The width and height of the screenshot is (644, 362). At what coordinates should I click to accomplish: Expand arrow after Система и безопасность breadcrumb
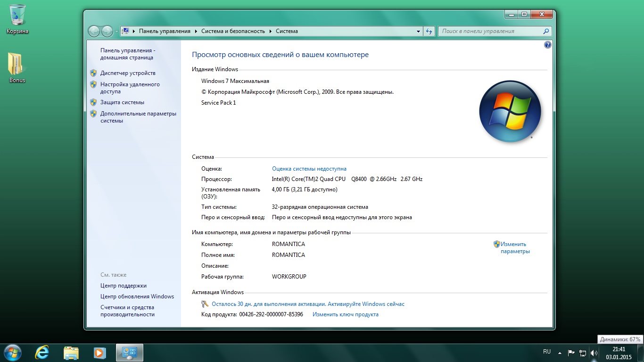tap(271, 31)
